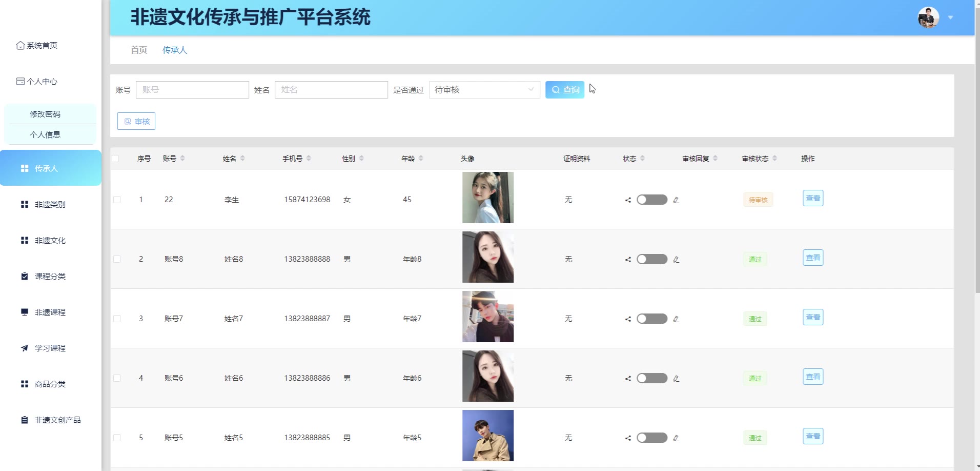Viewport: 980px width, 471px height.
Task: Check the select-all checkbox in table header
Action: [115, 159]
